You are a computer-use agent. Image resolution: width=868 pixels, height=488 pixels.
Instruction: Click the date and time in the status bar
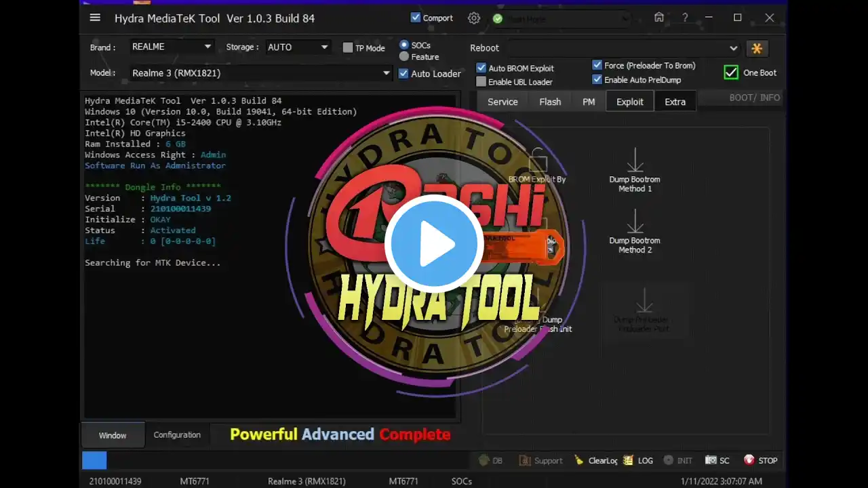coord(722,481)
